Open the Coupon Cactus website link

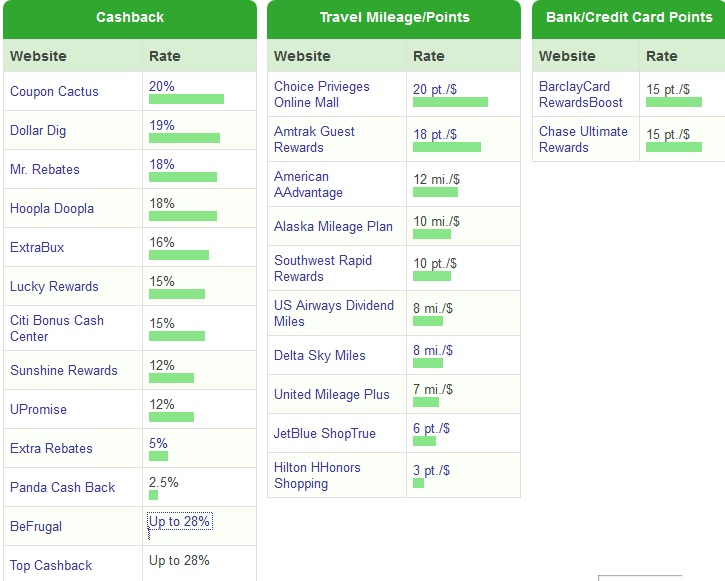coord(54,92)
